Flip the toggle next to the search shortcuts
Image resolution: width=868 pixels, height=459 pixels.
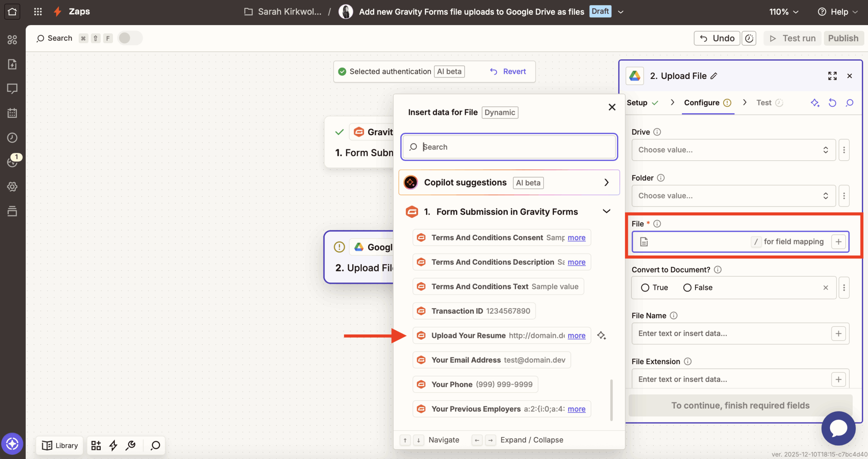(130, 38)
